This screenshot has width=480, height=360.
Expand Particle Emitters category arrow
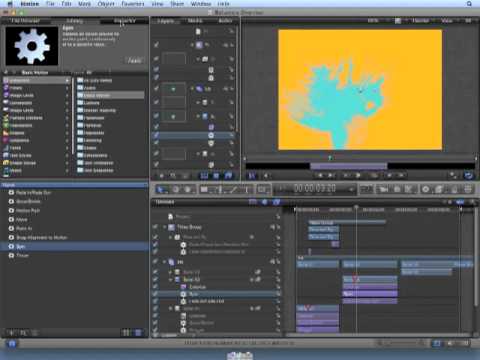(67, 118)
